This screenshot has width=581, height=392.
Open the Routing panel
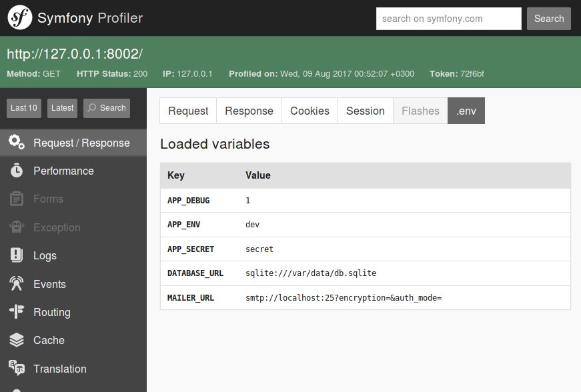tap(73, 312)
